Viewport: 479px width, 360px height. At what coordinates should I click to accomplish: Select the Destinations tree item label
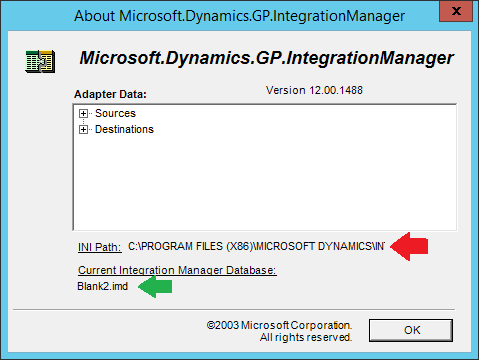point(124,129)
